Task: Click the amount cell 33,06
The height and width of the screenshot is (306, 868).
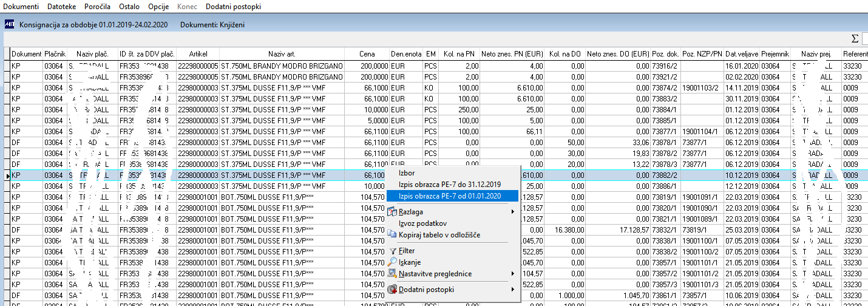Action: click(x=618, y=142)
